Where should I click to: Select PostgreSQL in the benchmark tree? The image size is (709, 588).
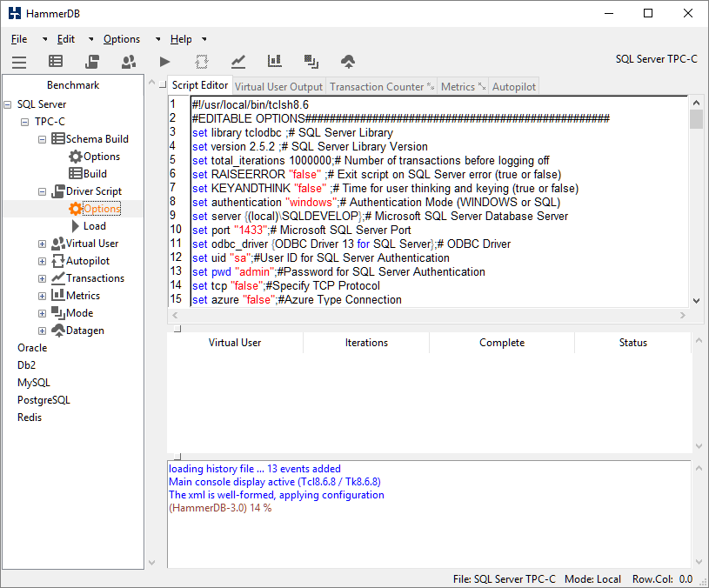click(x=43, y=400)
